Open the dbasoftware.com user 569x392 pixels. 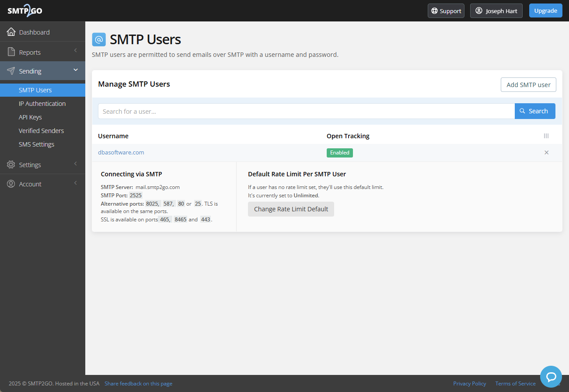point(121,152)
